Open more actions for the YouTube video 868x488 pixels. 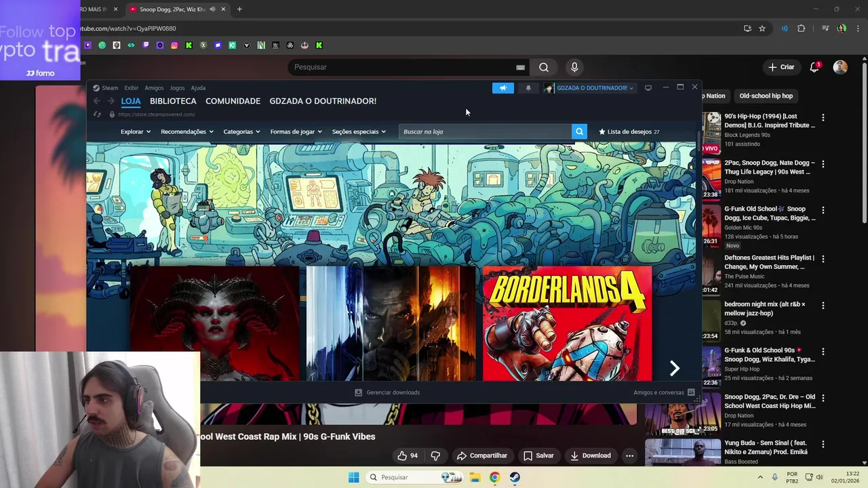coord(629,455)
